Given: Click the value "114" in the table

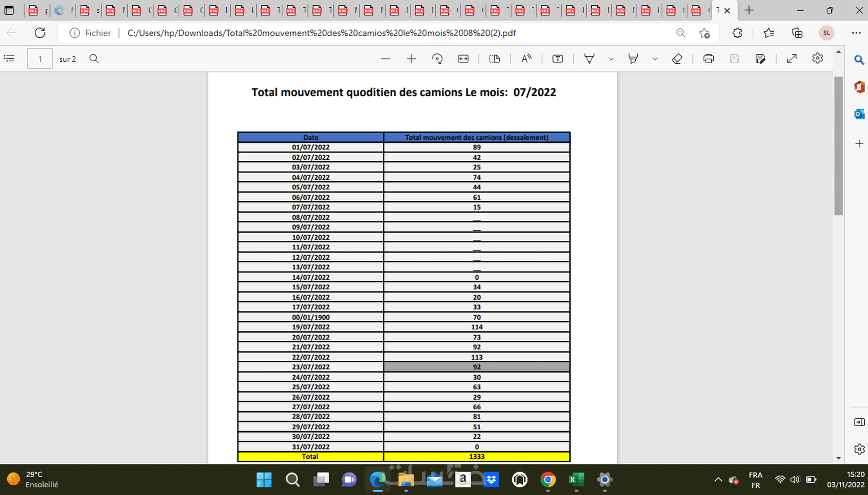Looking at the screenshot, I should [x=477, y=327].
